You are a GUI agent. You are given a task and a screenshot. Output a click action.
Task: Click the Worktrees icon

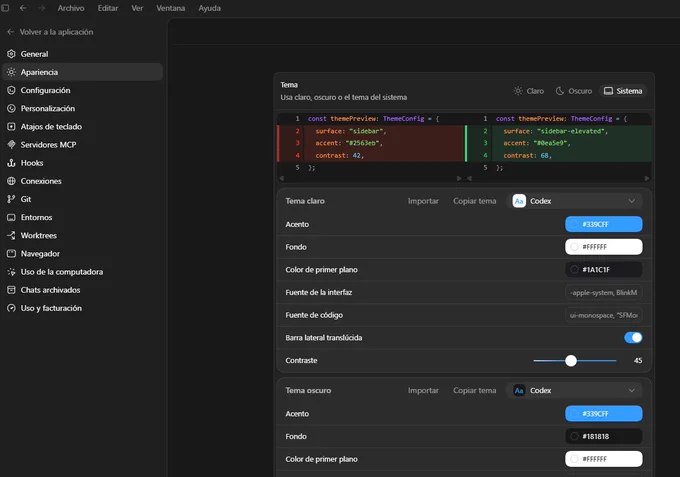(11, 235)
